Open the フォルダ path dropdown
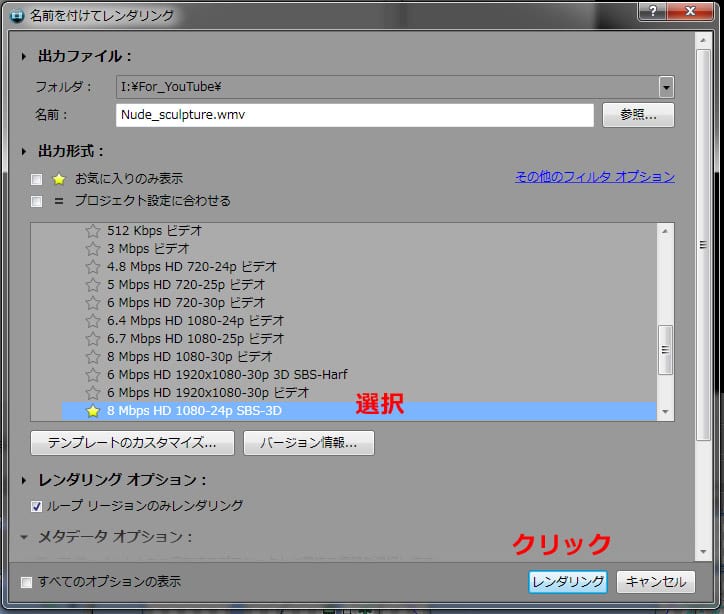 pos(666,87)
